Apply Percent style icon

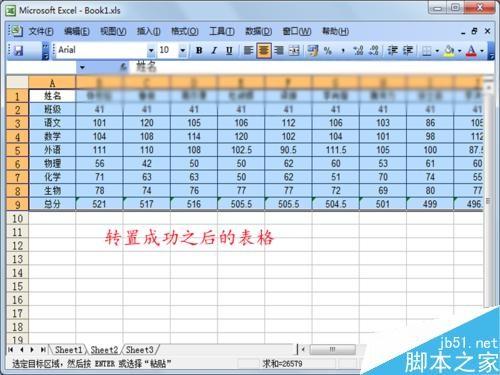point(328,51)
